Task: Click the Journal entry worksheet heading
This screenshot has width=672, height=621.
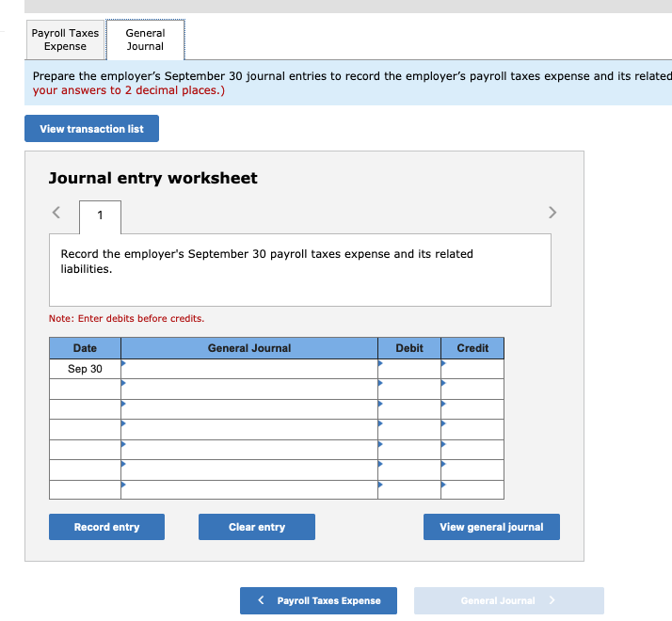Action: pos(153,178)
